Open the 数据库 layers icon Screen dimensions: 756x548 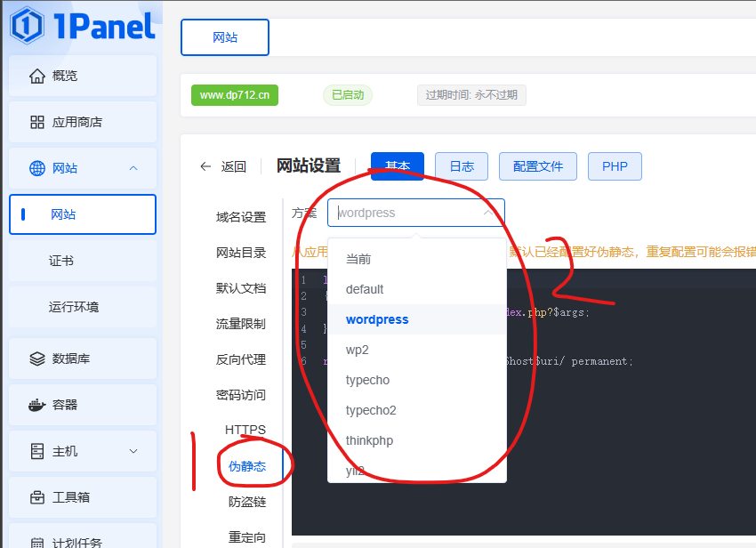click(36, 359)
